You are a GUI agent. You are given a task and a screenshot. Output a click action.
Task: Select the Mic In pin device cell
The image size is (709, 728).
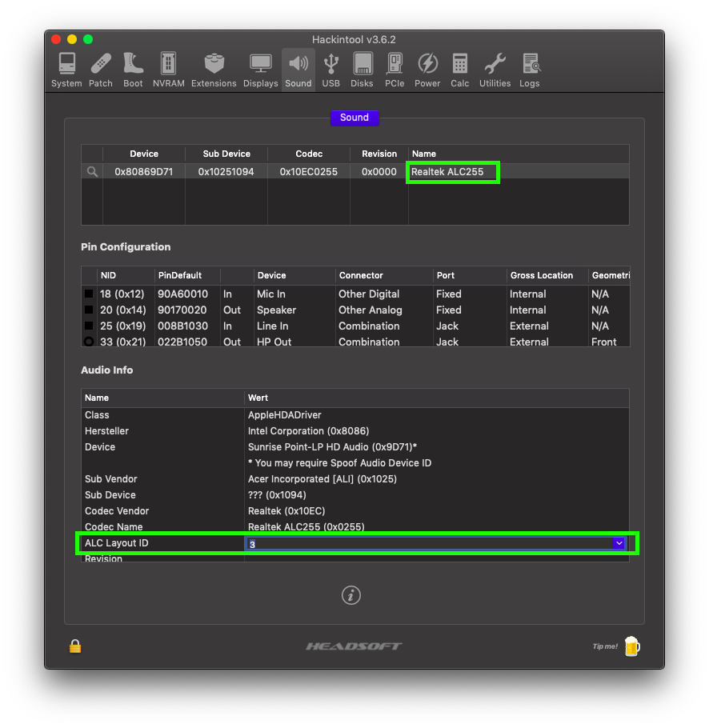click(x=271, y=294)
